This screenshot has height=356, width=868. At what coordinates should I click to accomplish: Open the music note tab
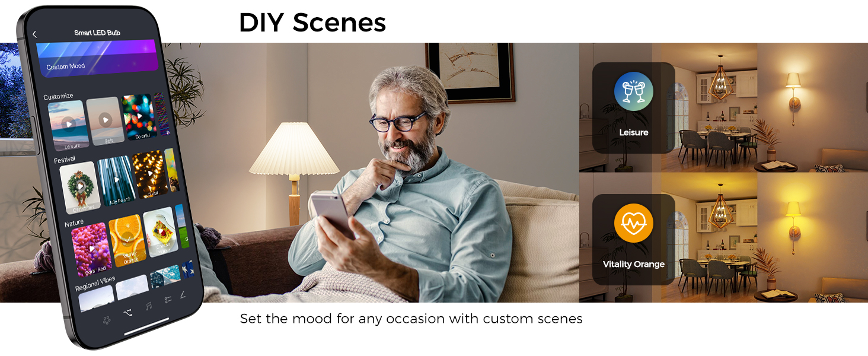pyautogui.click(x=148, y=306)
